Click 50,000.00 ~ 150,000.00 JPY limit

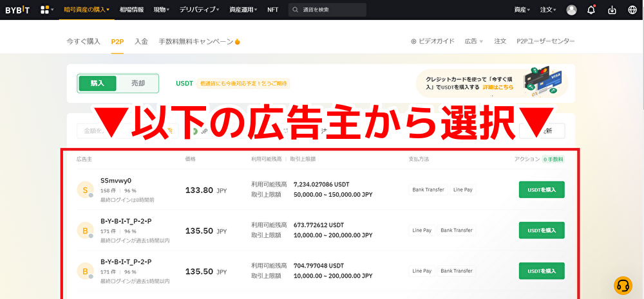click(x=333, y=194)
